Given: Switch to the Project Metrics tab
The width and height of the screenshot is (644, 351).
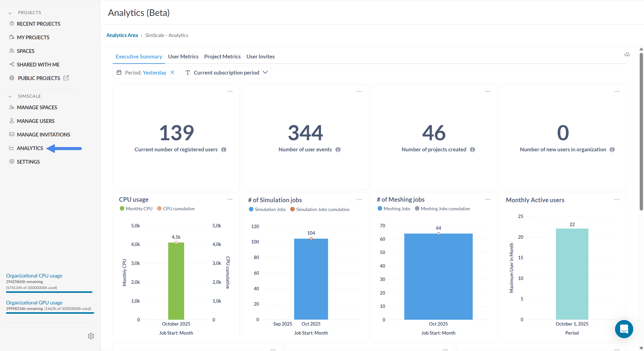Looking at the screenshot, I should pyautogui.click(x=222, y=57).
